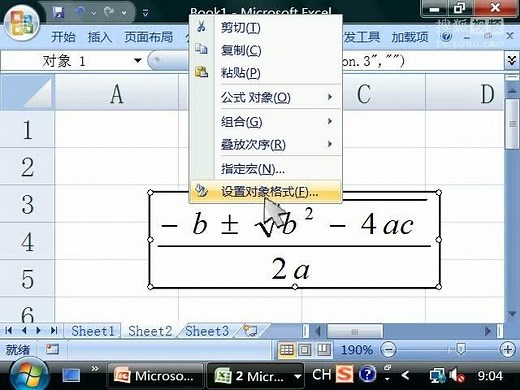Click Show Desktop icon on taskbar

[71, 376]
